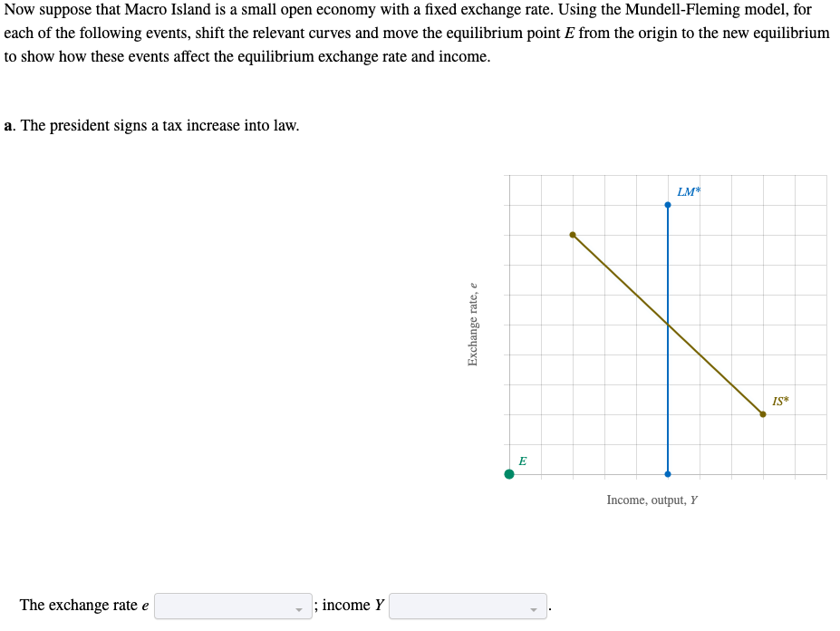840x631 pixels.
Task: Click the IS* label on the graph
Action: pos(781,399)
